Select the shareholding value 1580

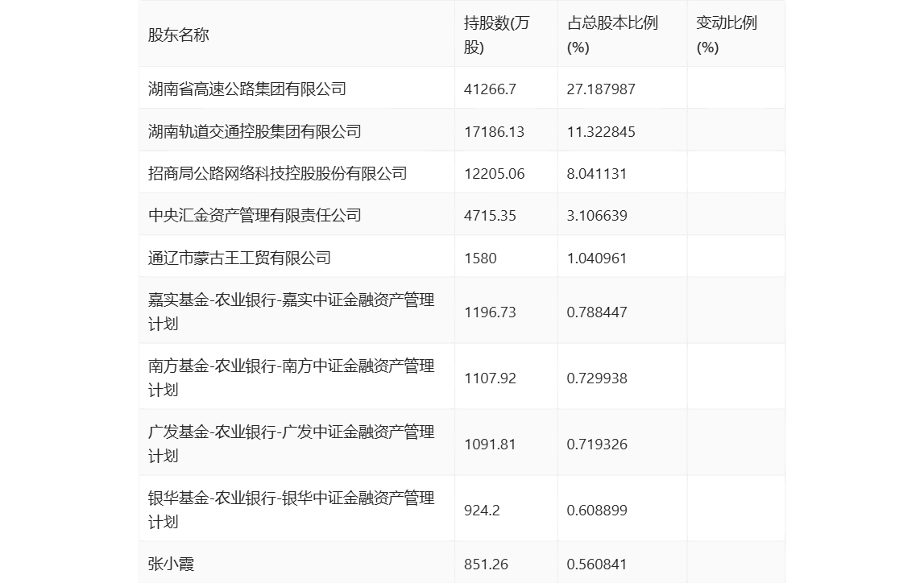(480, 258)
